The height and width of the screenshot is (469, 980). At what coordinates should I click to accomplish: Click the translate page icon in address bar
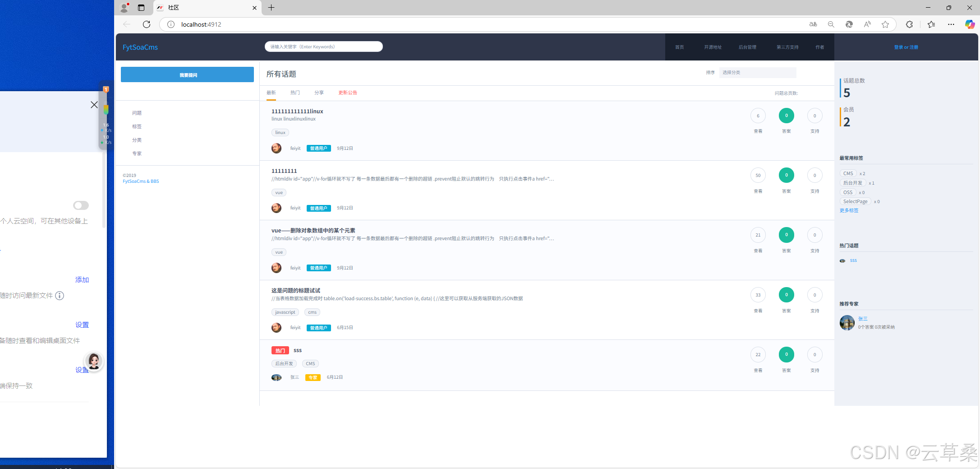(813, 24)
